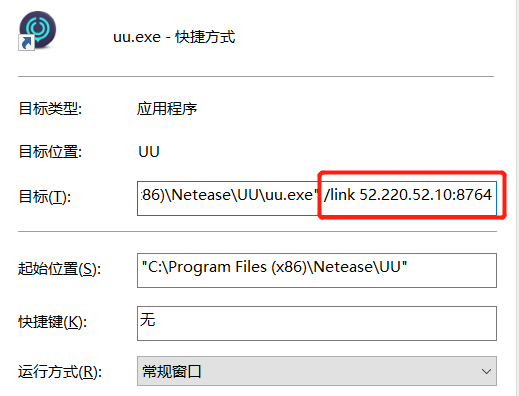Select the 常规窗口 text in the combo box
Image resolution: width=519 pixels, height=396 pixels.
click(172, 371)
